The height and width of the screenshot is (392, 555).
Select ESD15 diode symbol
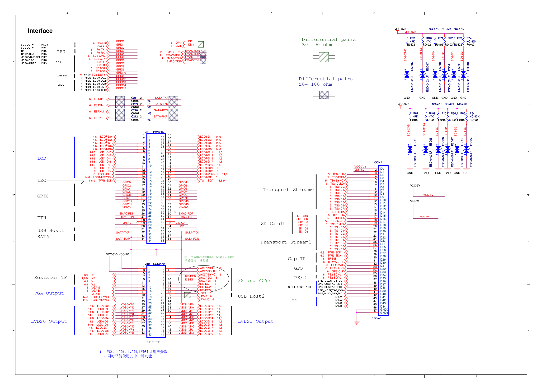point(407,74)
